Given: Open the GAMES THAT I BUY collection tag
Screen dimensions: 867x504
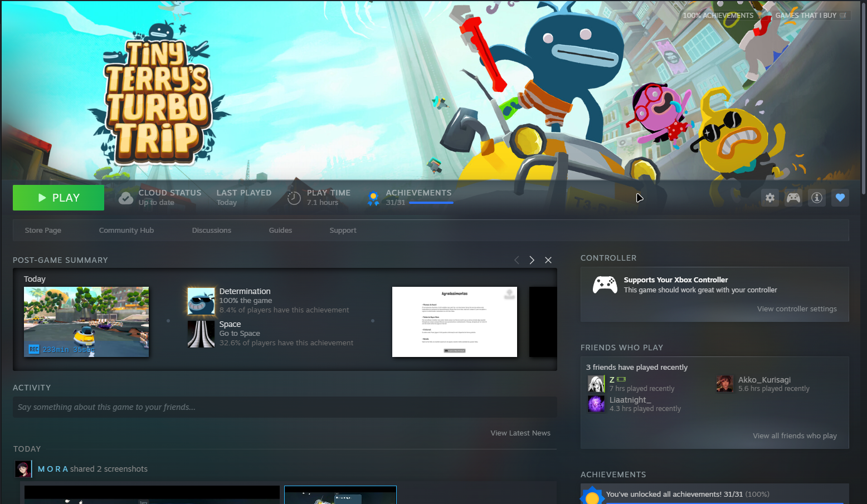Looking at the screenshot, I should [x=810, y=16].
